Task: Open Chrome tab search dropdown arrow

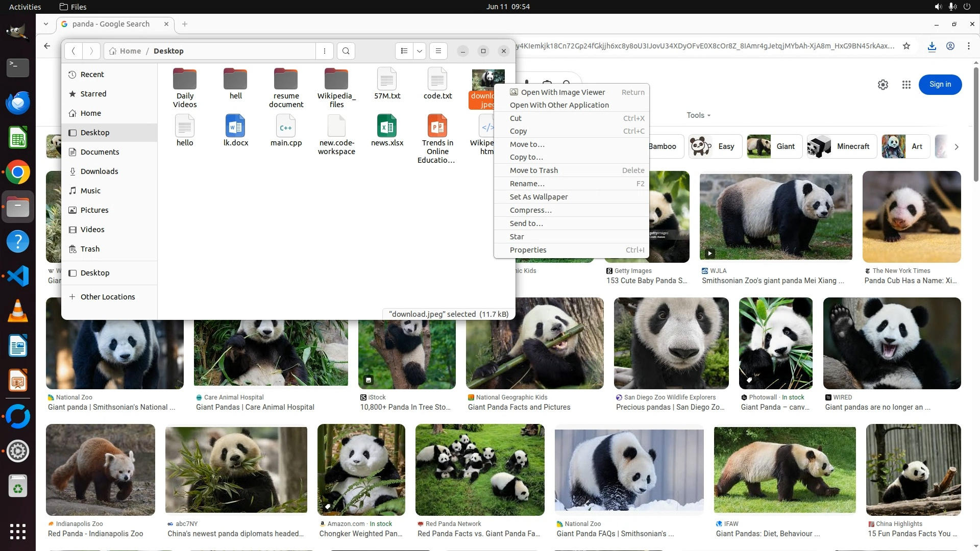Action: click(46, 24)
